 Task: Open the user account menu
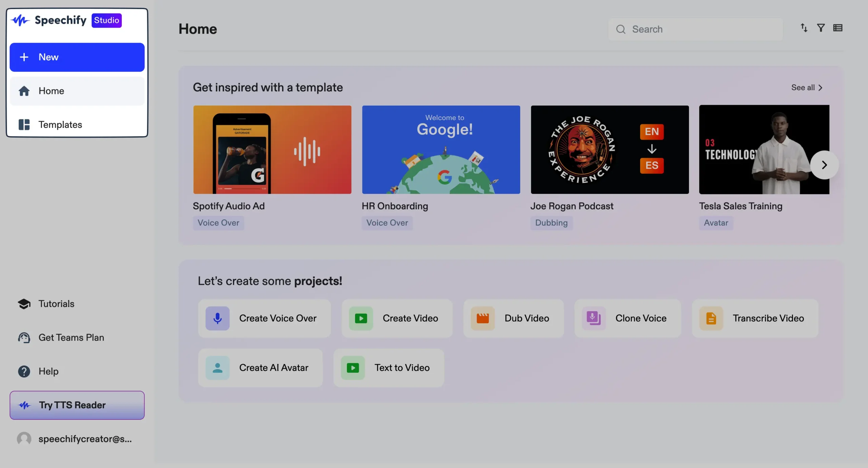pos(75,439)
